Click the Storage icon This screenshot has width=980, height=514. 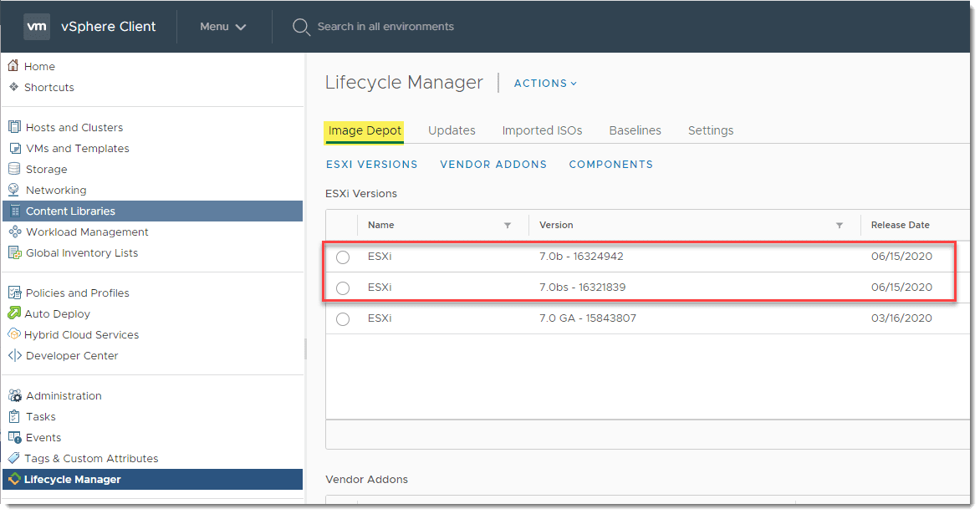[x=14, y=169]
